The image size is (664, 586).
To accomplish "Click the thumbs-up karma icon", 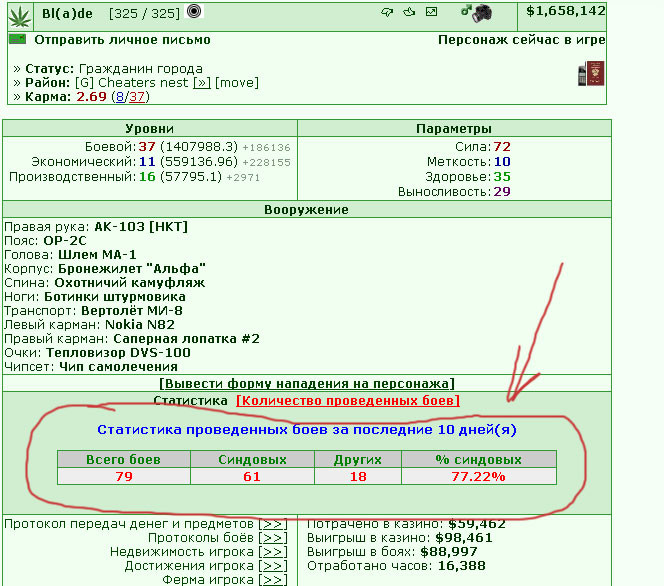I will 409,11.
